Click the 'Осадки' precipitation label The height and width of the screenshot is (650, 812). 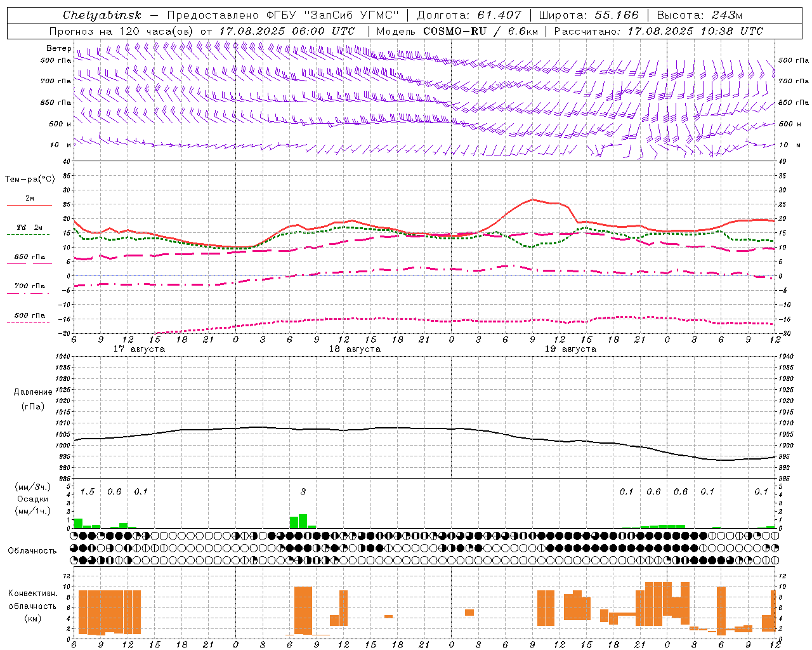33,499
